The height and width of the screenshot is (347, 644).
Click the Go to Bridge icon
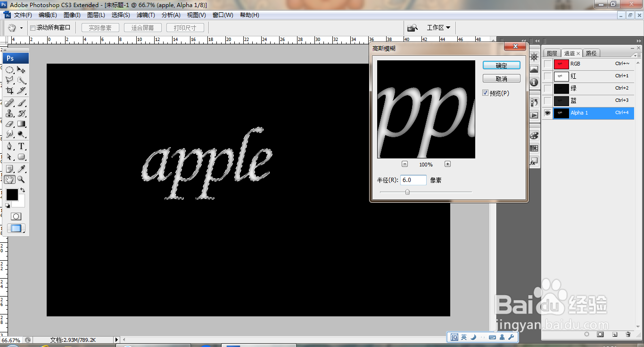click(413, 28)
